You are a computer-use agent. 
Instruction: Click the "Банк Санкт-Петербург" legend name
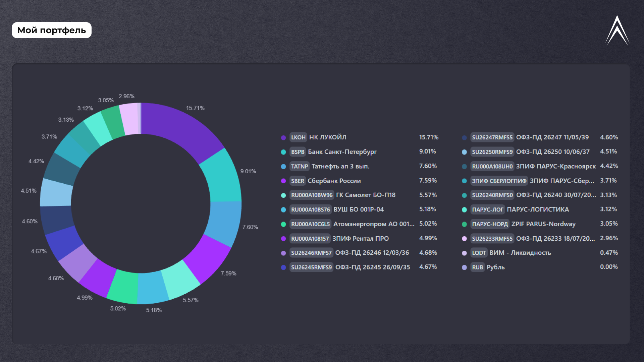(x=342, y=152)
